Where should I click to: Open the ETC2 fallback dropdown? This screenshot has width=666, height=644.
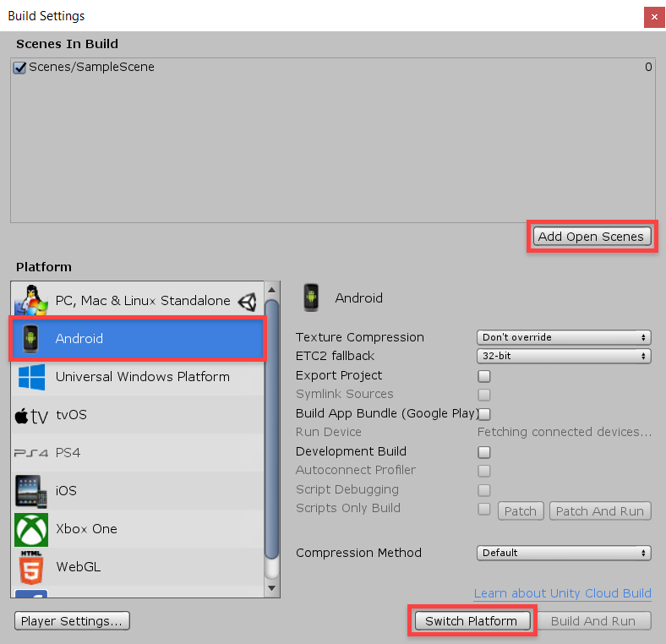564,356
